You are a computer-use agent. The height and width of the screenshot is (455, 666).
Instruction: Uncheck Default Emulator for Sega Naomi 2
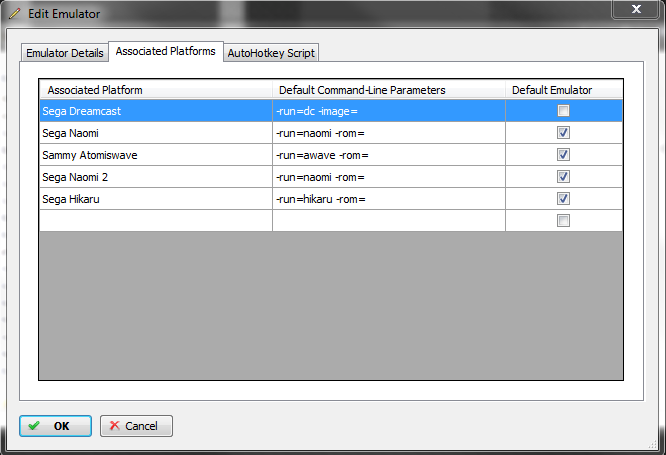[x=563, y=177]
